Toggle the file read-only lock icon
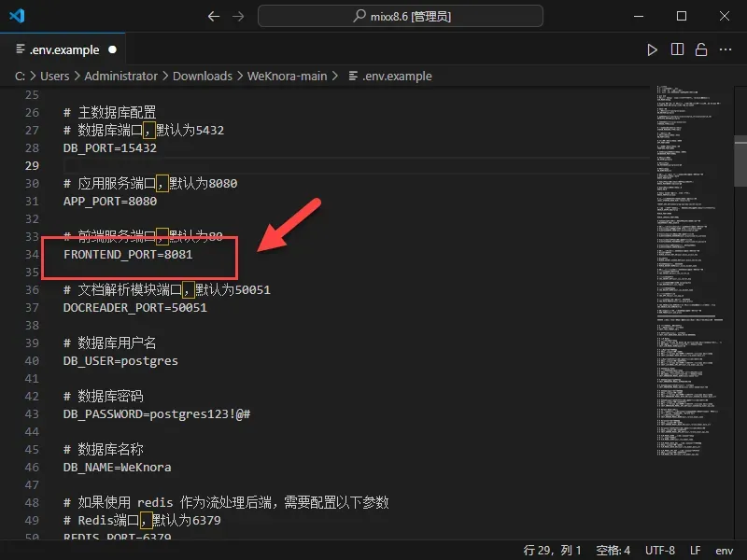The image size is (747, 560). tap(700, 49)
